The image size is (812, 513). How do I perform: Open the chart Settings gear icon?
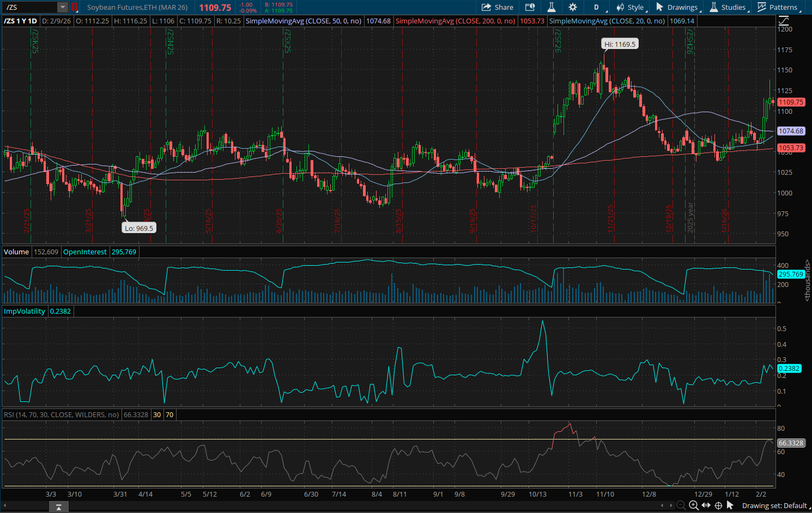pyautogui.click(x=572, y=7)
